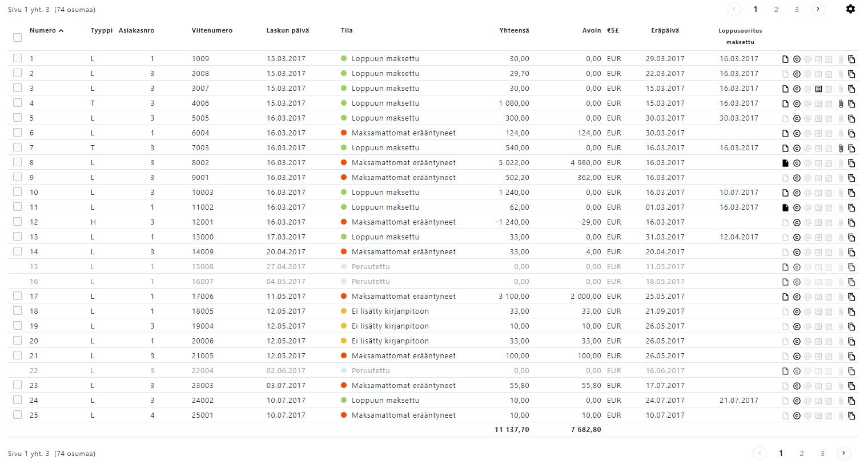Click the table list icon on invoice 3

coord(818,89)
